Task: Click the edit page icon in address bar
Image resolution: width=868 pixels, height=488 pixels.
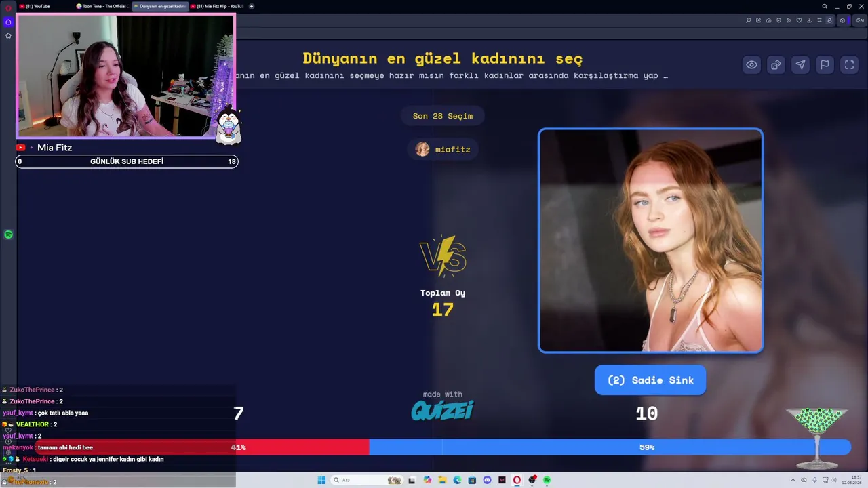Action: pyautogui.click(x=758, y=20)
